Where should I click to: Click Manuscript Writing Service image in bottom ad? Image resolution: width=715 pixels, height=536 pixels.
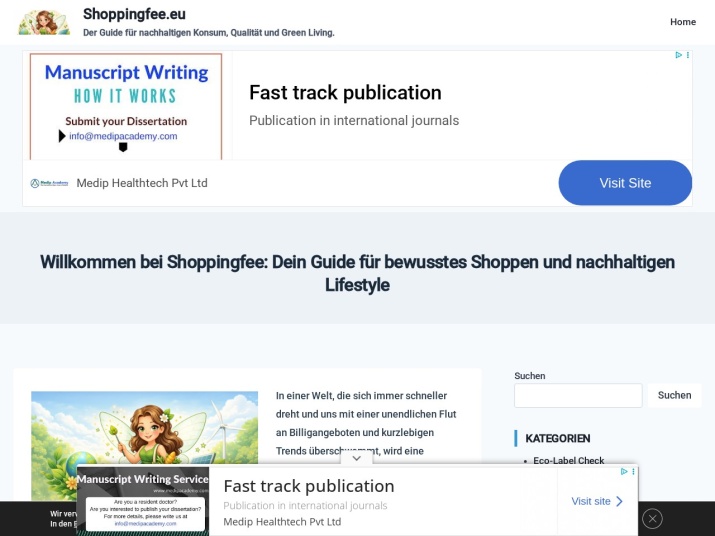[143, 500]
